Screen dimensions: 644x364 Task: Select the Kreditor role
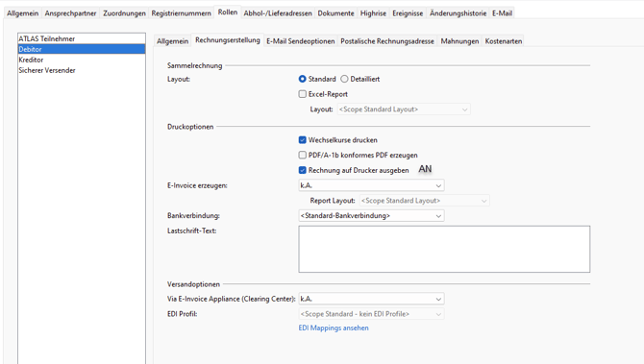click(x=82, y=60)
